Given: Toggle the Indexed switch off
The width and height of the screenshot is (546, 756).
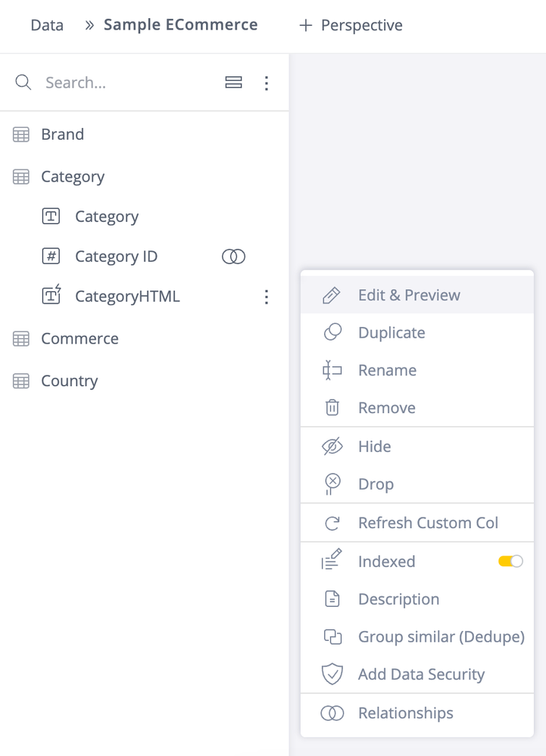Looking at the screenshot, I should [510, 562].
